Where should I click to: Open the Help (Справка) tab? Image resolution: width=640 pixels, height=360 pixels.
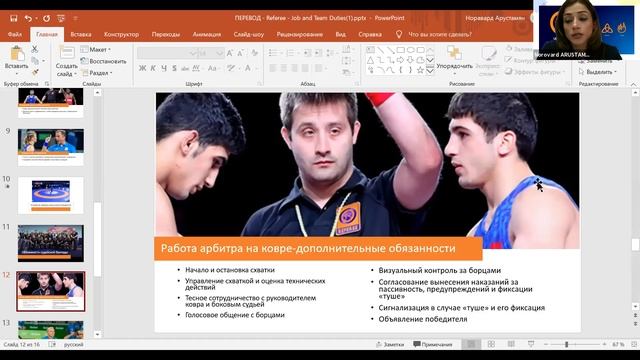coord(370,34)
